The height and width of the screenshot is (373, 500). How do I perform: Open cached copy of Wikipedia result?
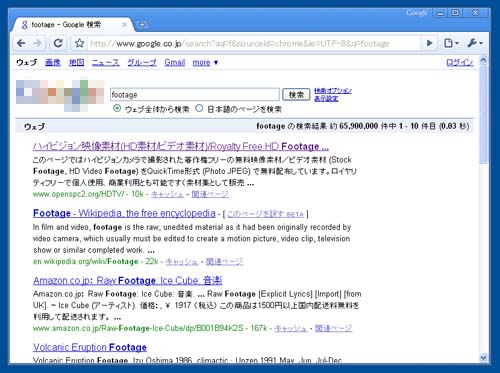[182, 262]
